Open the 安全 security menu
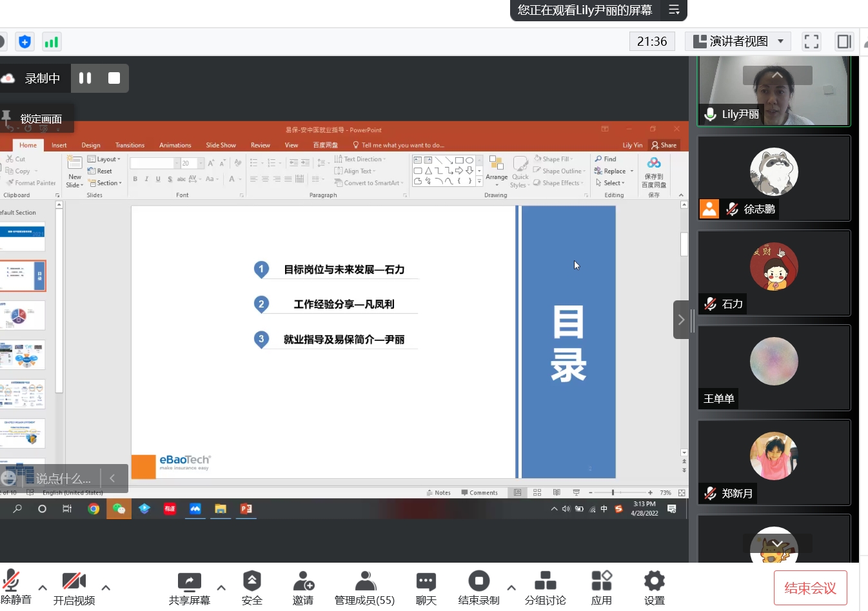Image resolution: width=868 pixels, height=611 pixels. [x=252, y=587]
